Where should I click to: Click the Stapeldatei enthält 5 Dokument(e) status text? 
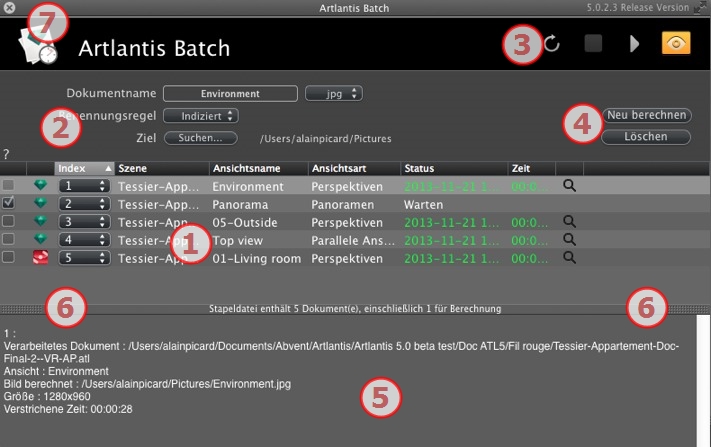tap(355, 309)
